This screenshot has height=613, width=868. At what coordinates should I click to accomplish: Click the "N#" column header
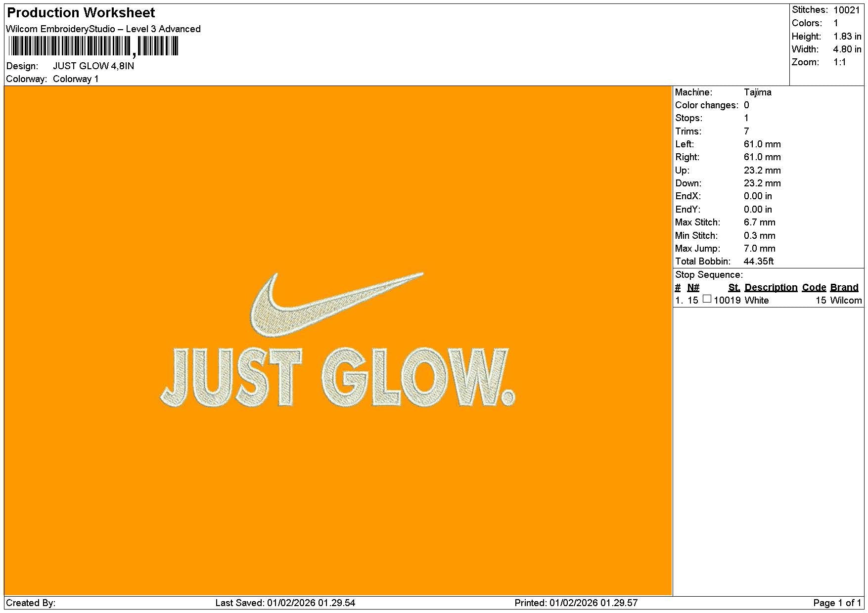pyautogui.click(x=693, y=288)
